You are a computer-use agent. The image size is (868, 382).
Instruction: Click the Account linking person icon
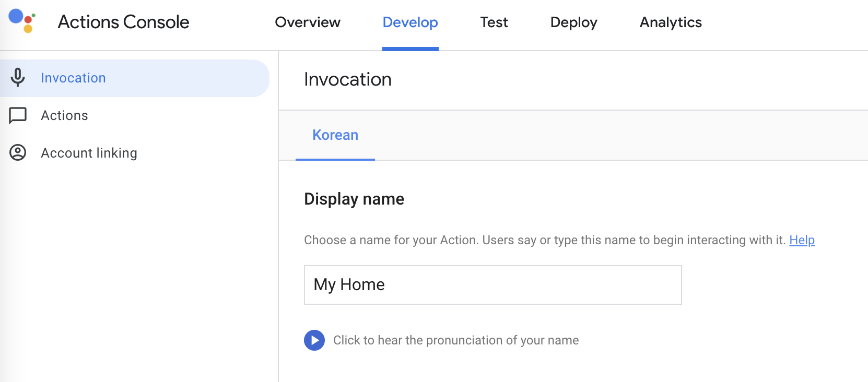pyautogui.click(x=18, y=152)
